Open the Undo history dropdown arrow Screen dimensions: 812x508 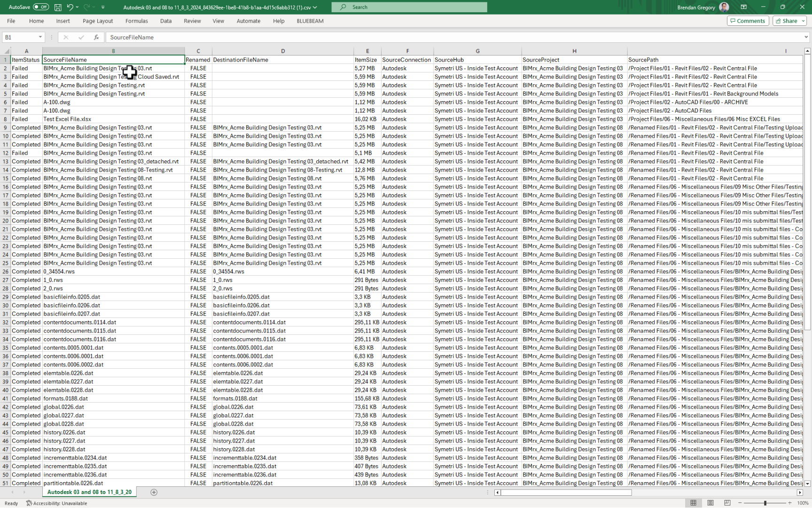pos(77,7)
